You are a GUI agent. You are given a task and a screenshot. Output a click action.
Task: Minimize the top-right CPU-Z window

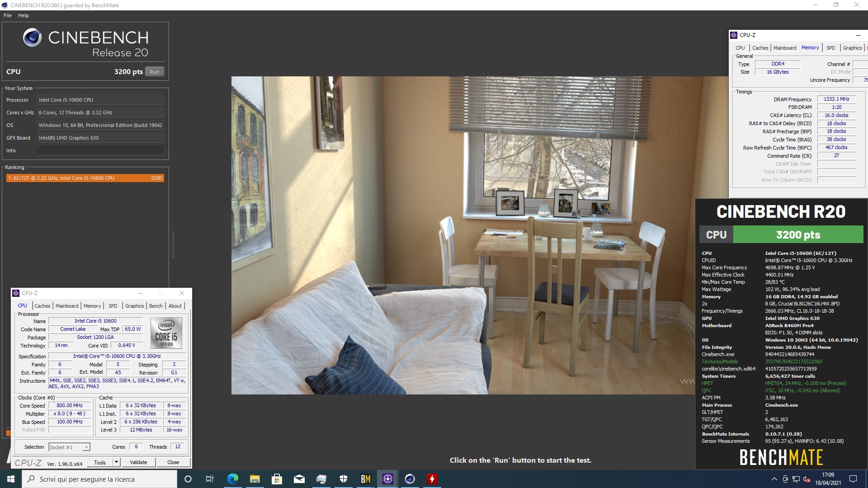858,35
